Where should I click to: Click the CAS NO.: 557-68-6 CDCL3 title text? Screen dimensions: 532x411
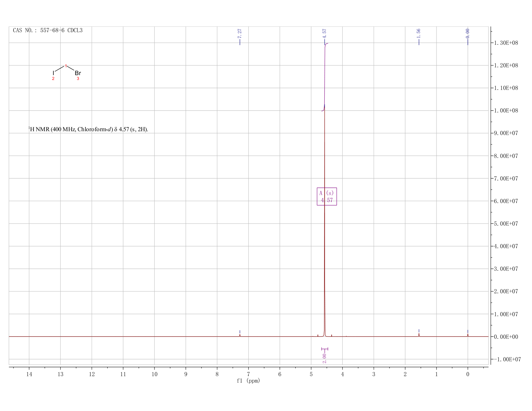[x=48, y=30]
